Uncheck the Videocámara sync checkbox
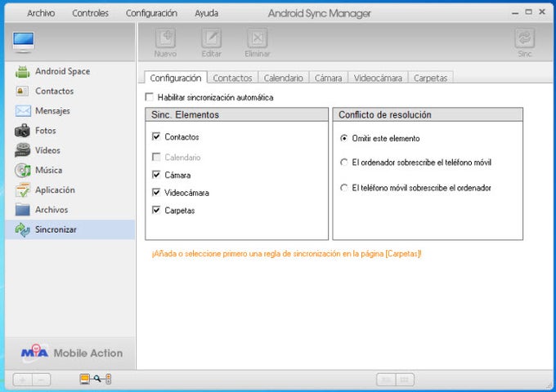 point(156,192)
